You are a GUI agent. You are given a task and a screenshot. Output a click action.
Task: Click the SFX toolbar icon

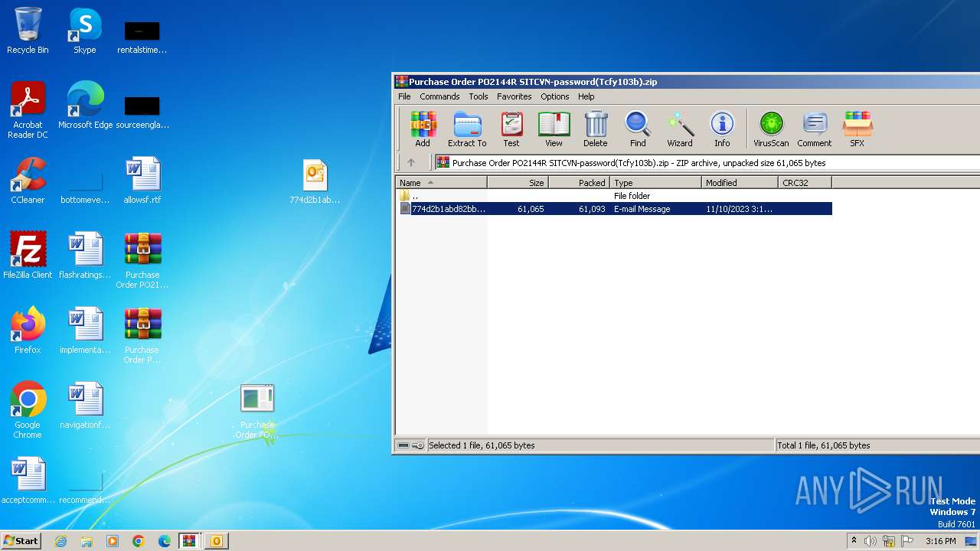click(857, 129)
